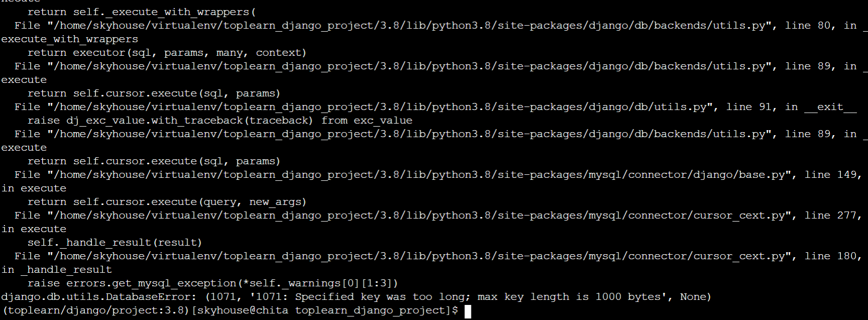Click the mysql connector django base.py path
This screenshot has width=868, height=320.
click(422, 175)
